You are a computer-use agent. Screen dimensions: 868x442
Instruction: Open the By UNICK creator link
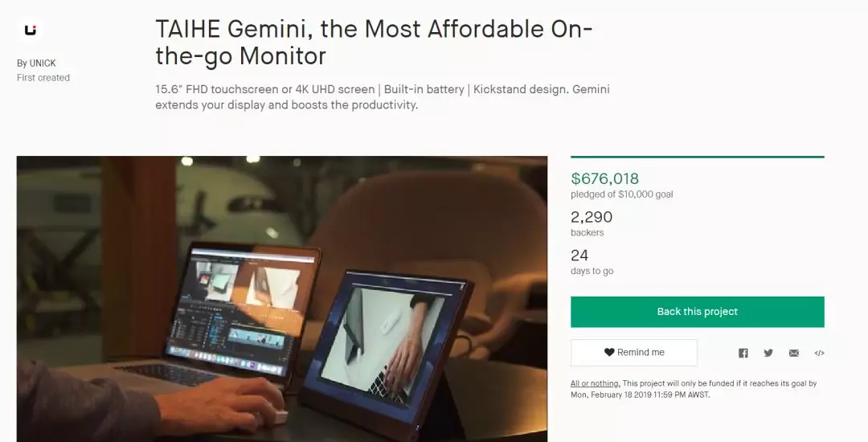coord(36,63)
